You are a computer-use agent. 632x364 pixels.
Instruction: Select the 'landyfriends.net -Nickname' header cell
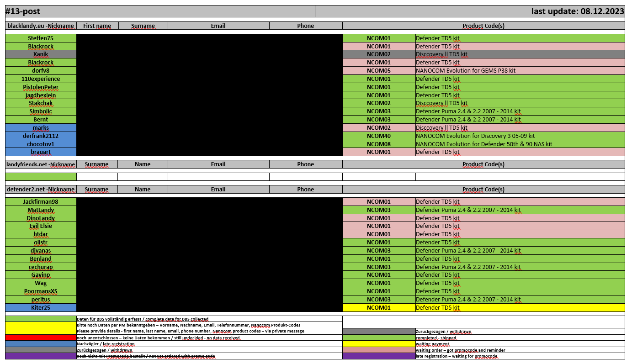(41, 164)
